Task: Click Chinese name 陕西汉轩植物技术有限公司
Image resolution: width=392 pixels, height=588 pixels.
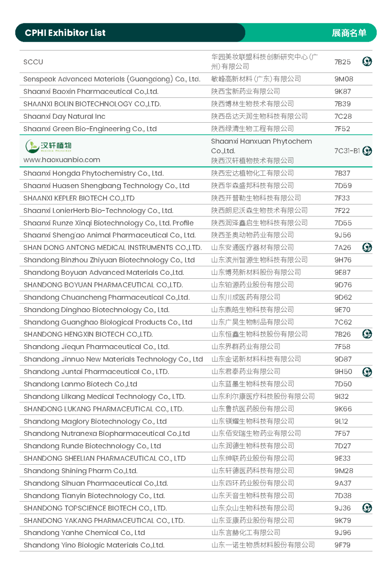Action: coord(252,160)
